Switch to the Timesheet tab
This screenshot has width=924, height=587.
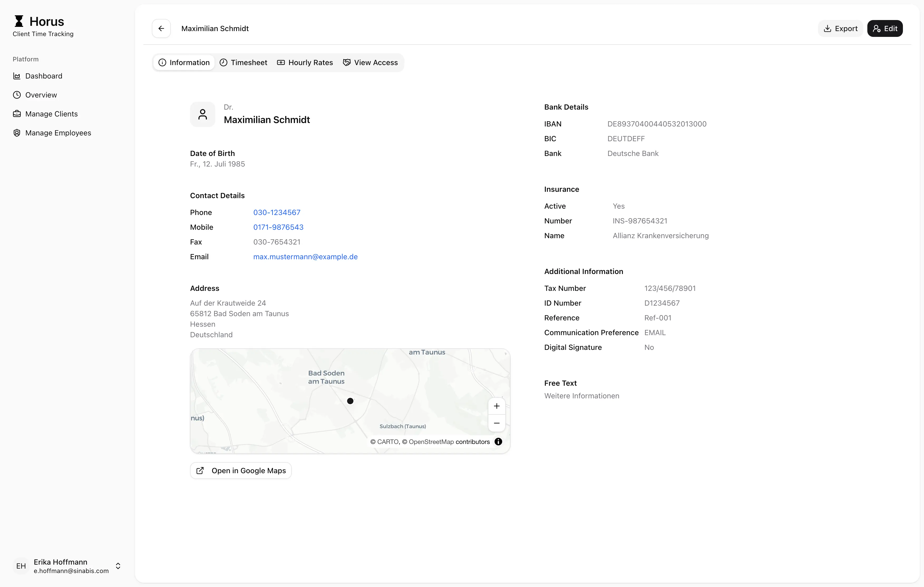(243, 62)
